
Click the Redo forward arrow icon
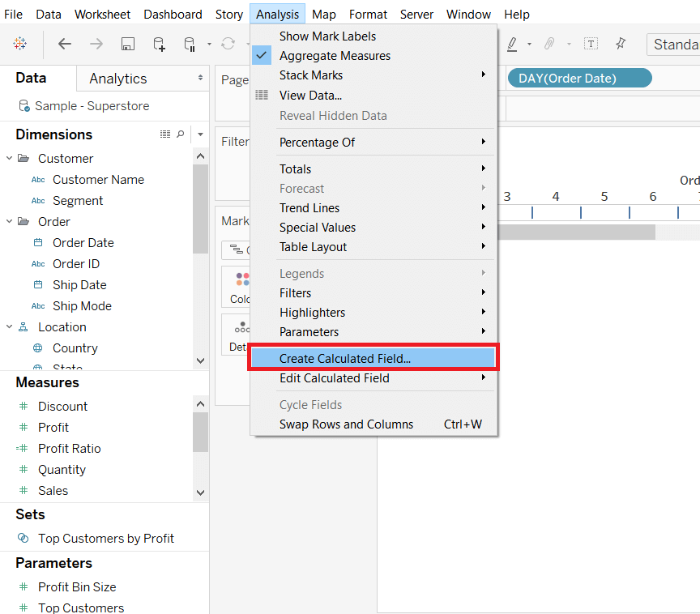96,44
